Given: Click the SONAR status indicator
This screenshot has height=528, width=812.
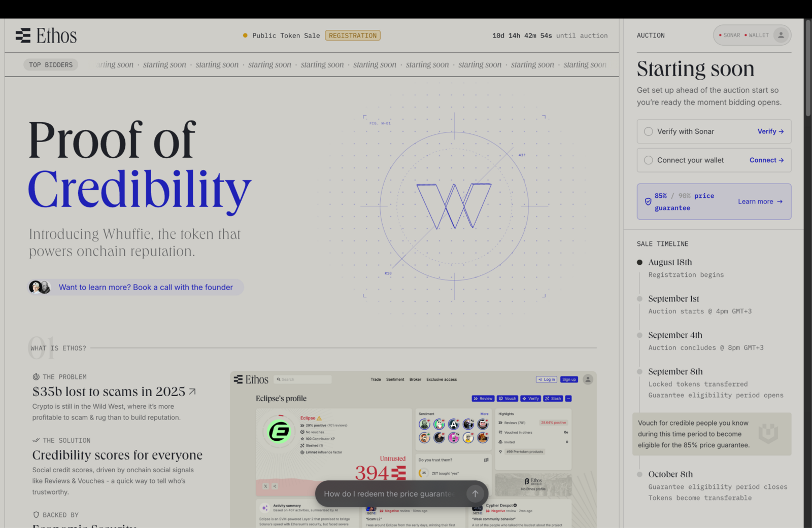Looking at the screenshot, I should [x=729, y=35].
